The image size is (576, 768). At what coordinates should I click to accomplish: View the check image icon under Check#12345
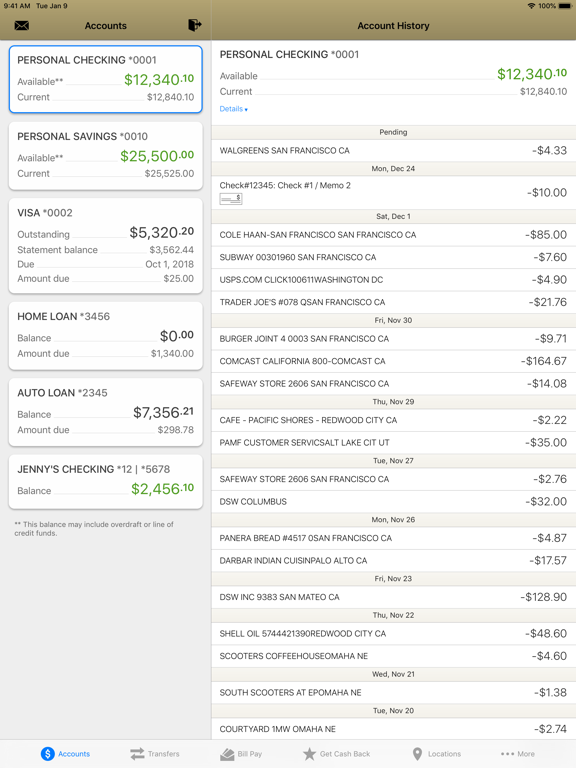231,198
